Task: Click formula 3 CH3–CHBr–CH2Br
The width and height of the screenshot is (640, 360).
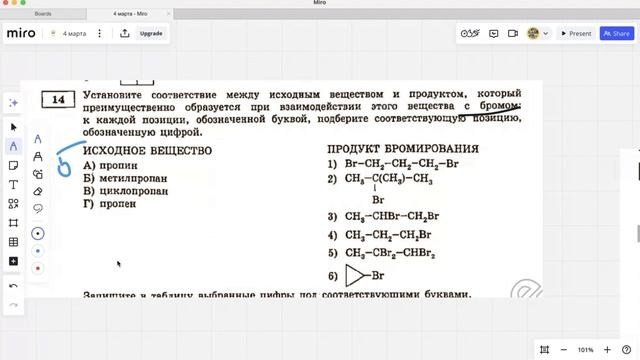Action: (392, 216)
